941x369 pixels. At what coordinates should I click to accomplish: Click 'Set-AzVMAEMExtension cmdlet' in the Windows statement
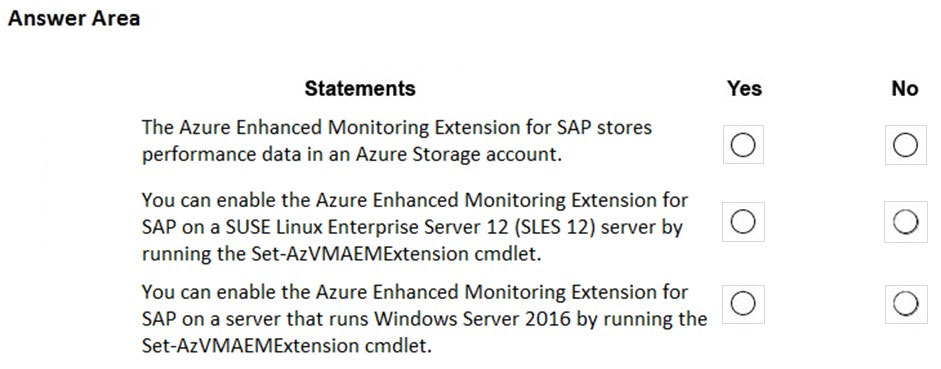tap(286, 345)
